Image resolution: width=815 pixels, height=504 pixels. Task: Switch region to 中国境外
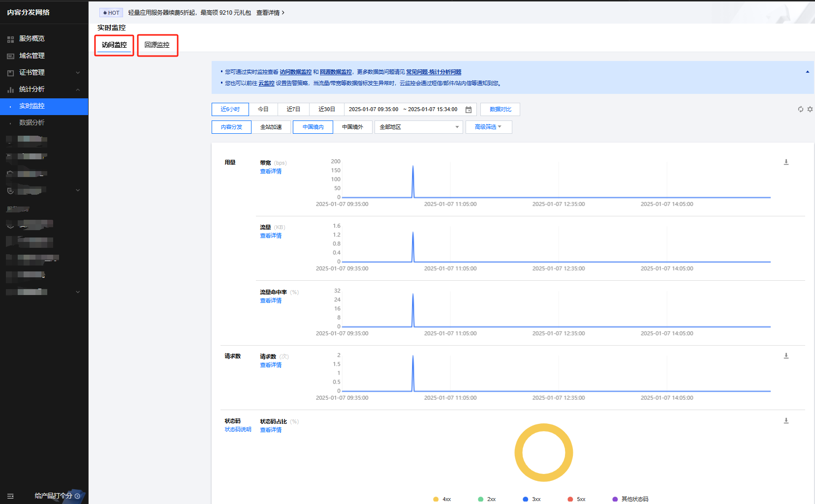352,127
